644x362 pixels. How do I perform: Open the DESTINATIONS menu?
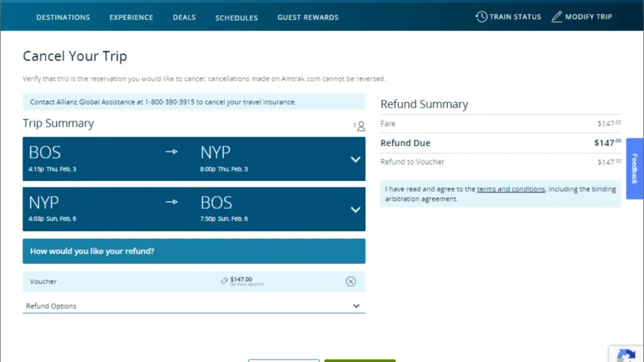point(63,17)
